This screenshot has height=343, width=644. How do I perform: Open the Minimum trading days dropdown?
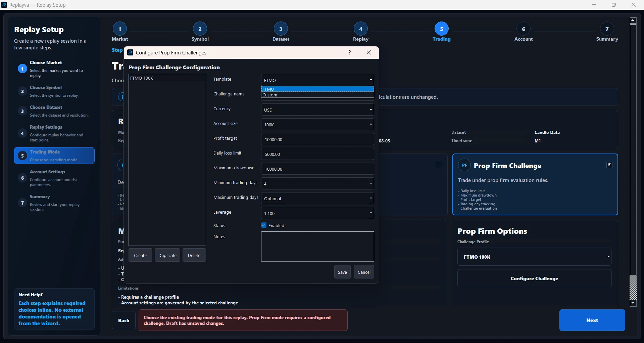317,183
